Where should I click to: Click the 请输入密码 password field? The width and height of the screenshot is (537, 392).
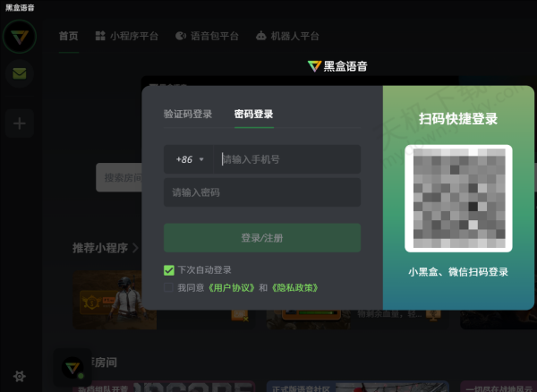(x=262, y=192)
